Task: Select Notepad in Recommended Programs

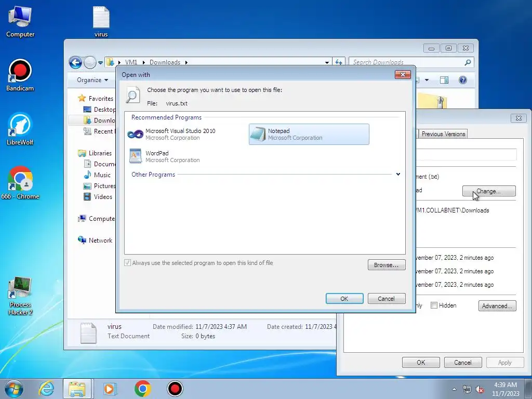Action: click(309, 135)
